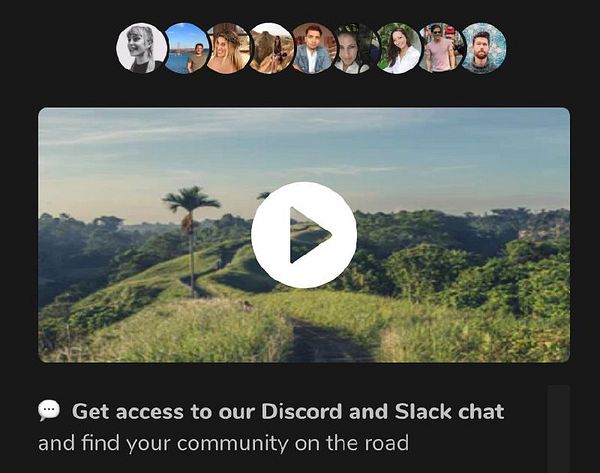The image size is (600, 473).
Task: Open avatar of woman in white shirt
Action: [399, 48]
